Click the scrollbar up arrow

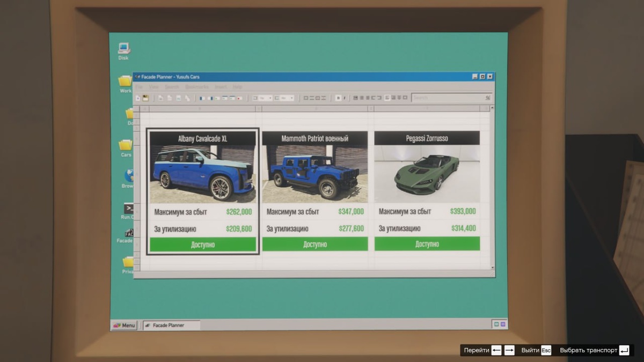[x=492, y=109]
